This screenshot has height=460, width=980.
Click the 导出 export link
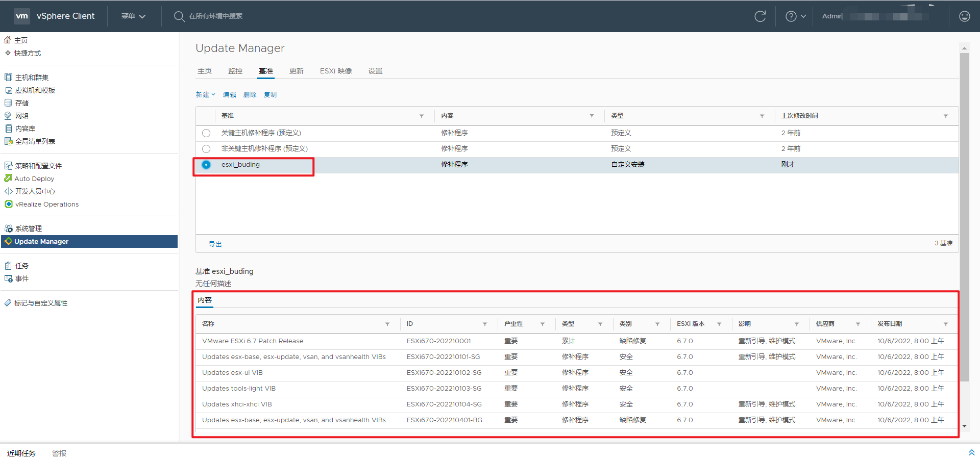215,244
